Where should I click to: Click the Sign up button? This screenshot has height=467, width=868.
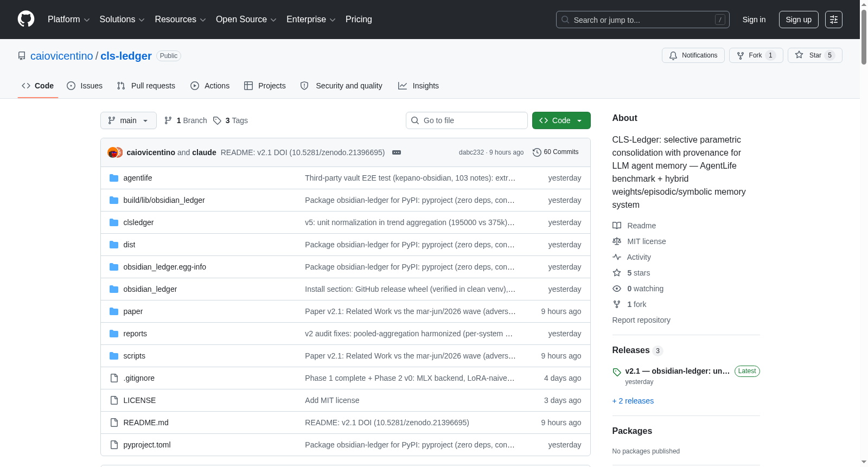point(799,20)
